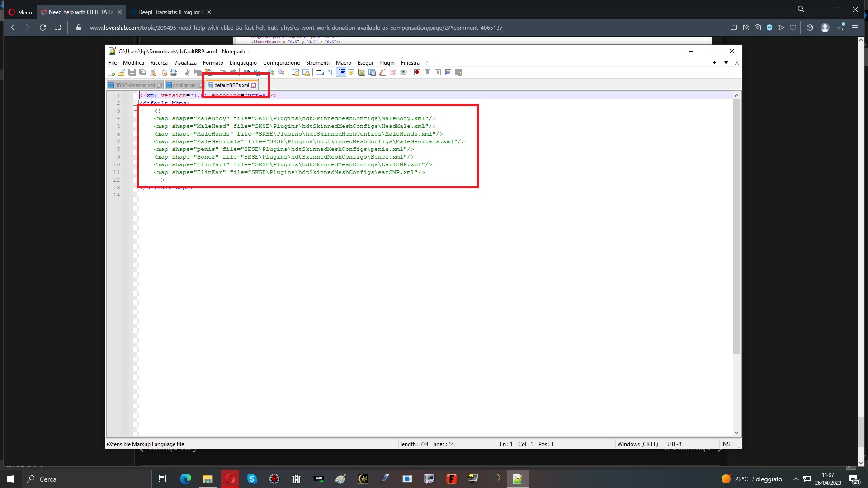Image resolution: width=868 pixels, height=488 pixels.
Task: Close the 3BBB-Amazing.xml tab
Action: click(159, 85)
